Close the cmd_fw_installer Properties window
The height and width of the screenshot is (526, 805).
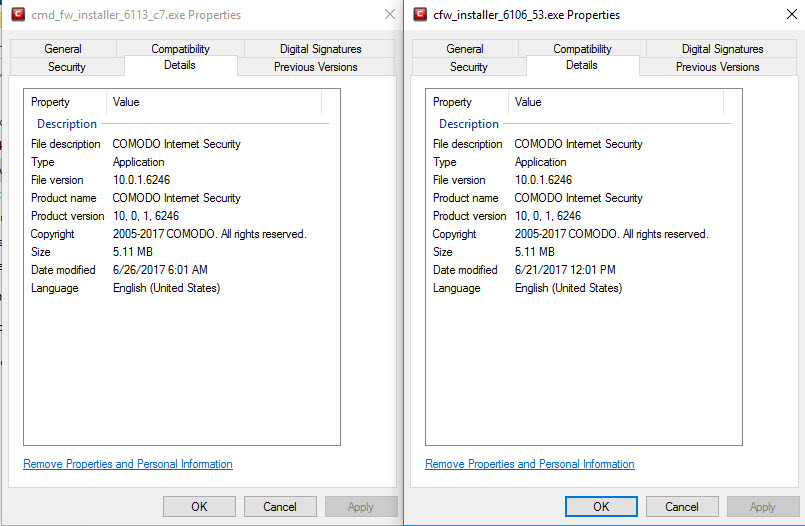pyautogui.click(x=389, y=15)
